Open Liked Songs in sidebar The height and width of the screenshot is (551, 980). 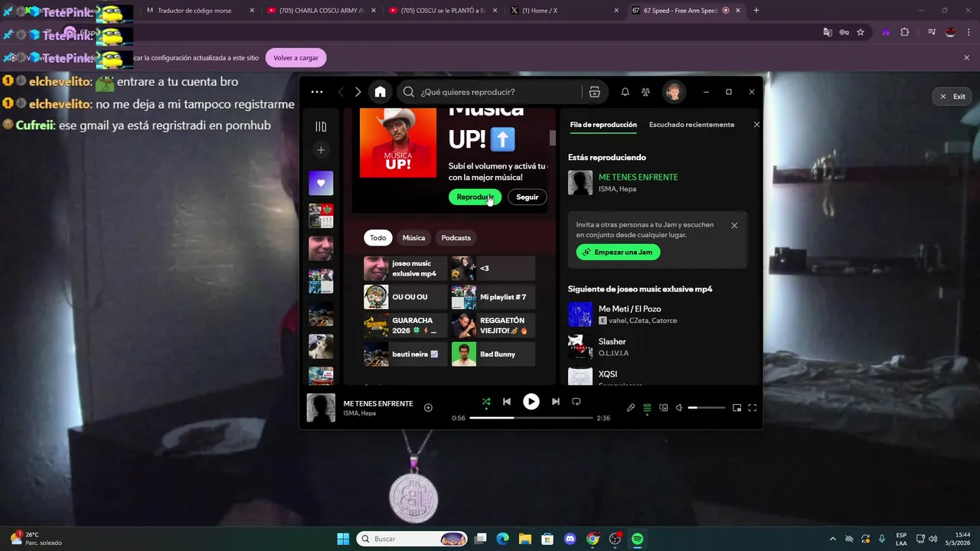[321, 183]
